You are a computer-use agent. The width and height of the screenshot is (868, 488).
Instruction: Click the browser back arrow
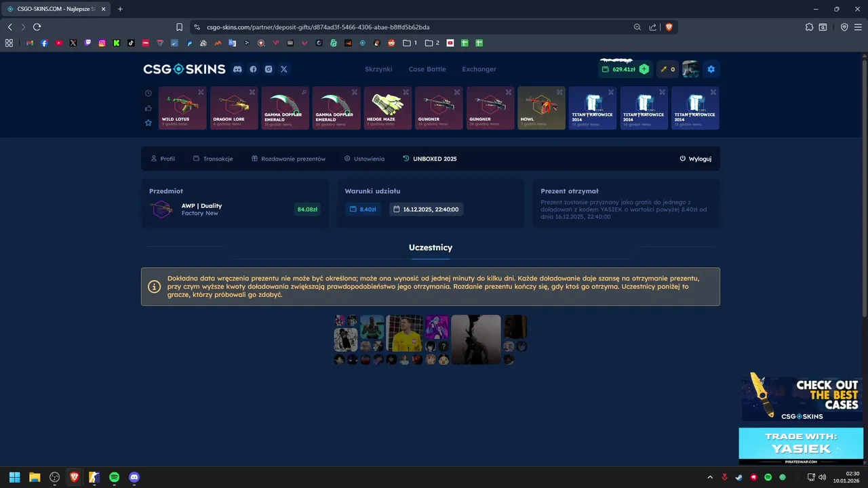(9, 27)
